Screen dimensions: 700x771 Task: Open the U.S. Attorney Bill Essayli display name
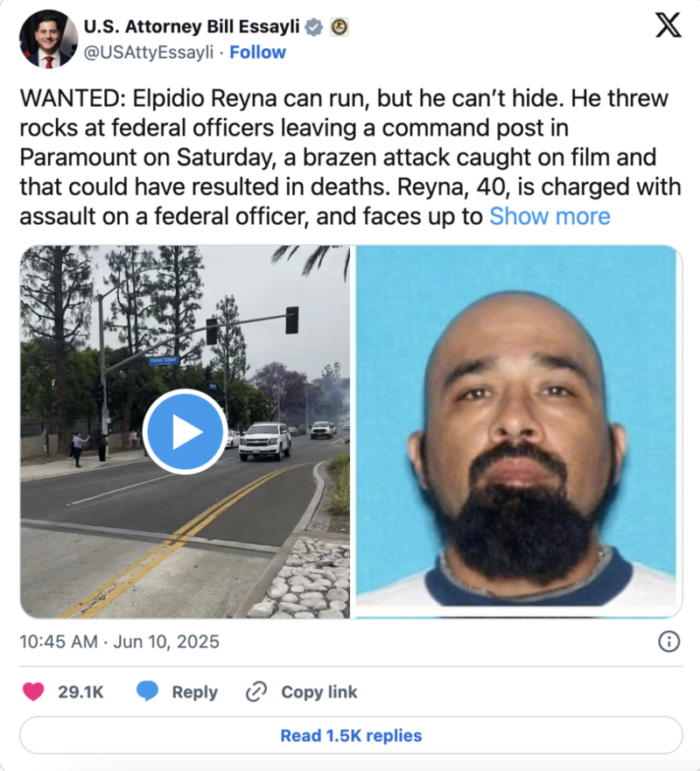[192, 26]
